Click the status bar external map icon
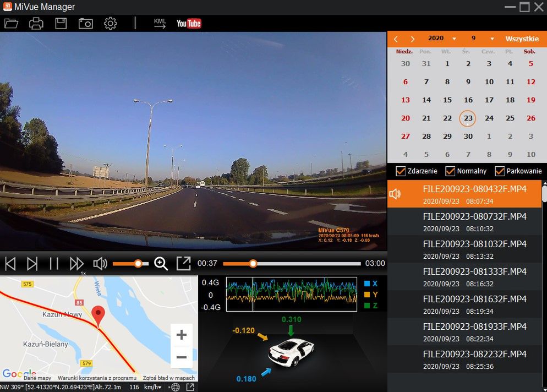 [x=190, y=387]
